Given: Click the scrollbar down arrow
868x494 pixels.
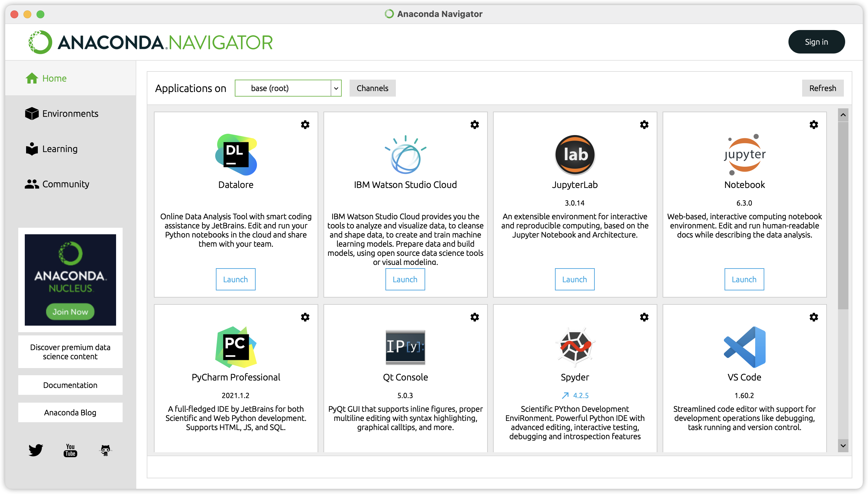Looking at the screenshot, I should pyautogui.click(x=843, y=446).
